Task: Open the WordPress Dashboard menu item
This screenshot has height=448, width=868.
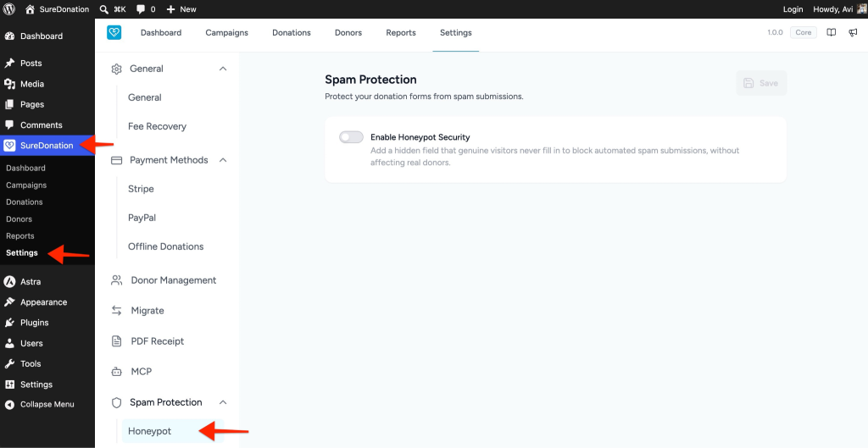Action: [41, 36]
